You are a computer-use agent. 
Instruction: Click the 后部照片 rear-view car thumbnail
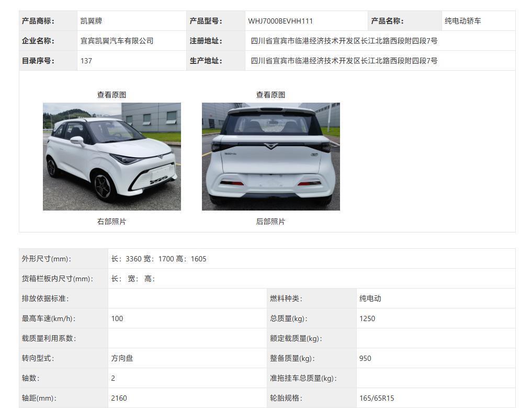[271, 156]
